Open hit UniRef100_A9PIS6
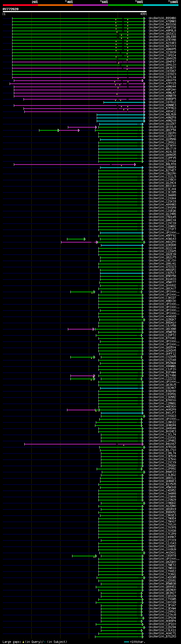Viewport: 181px width, 644px height. coord(162,28)
